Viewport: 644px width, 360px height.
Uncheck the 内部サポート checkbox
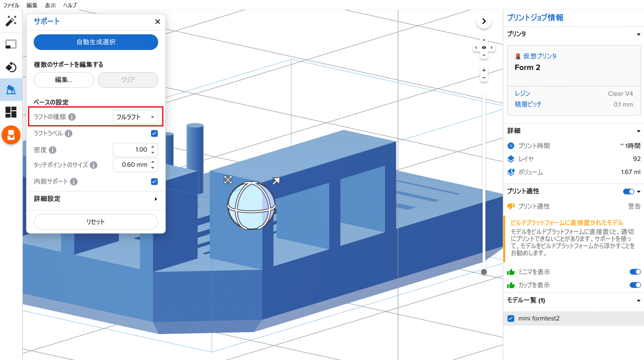(154, 182)
